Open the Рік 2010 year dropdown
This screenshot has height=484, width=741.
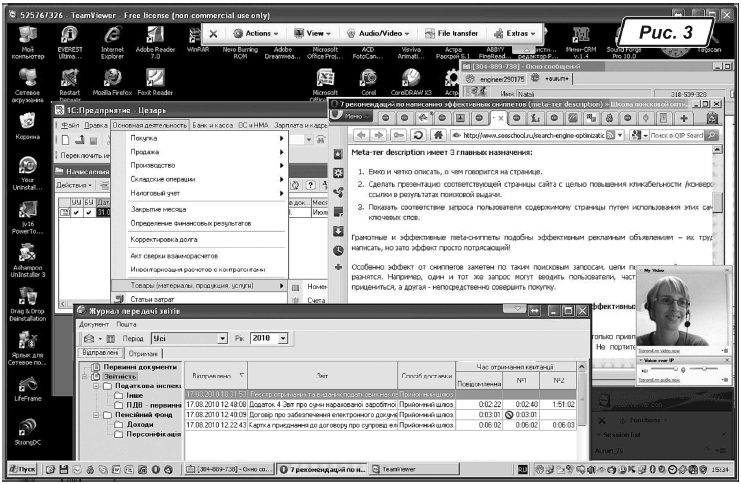click(283, 339)
